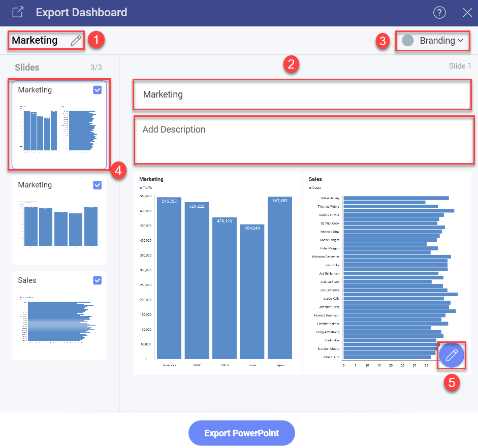The image size is (478, 448).
Task: Click the slide title field Marketing
Action: [302, 94]
